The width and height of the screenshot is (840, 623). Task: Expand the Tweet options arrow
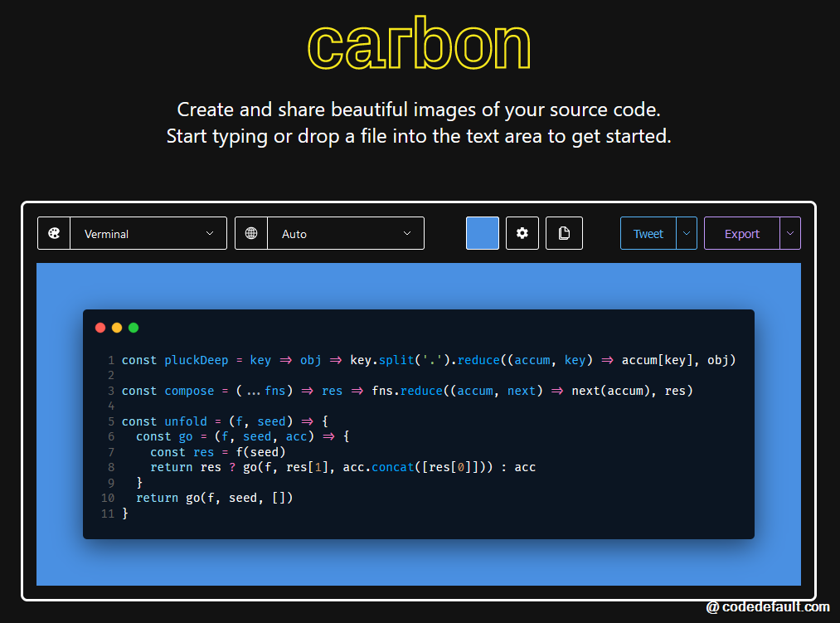tap(687, 233)
